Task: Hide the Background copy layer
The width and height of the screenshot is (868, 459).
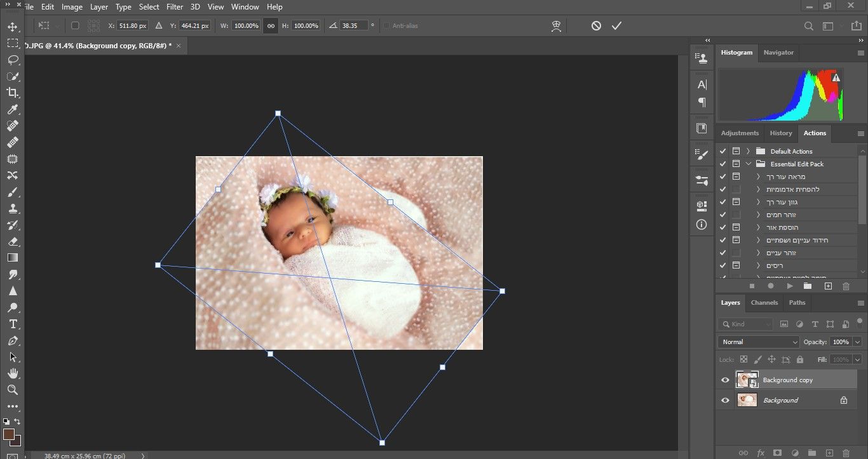Action: (x=725, y=380)
